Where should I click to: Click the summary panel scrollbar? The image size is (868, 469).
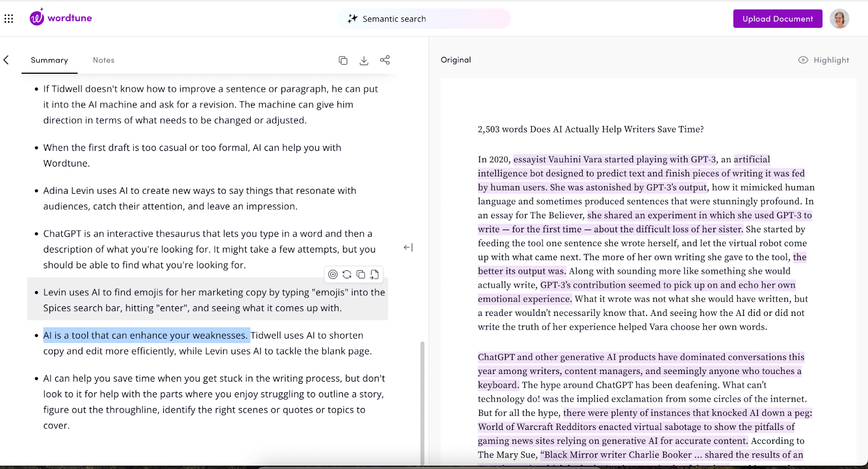(x=422, y=402)
